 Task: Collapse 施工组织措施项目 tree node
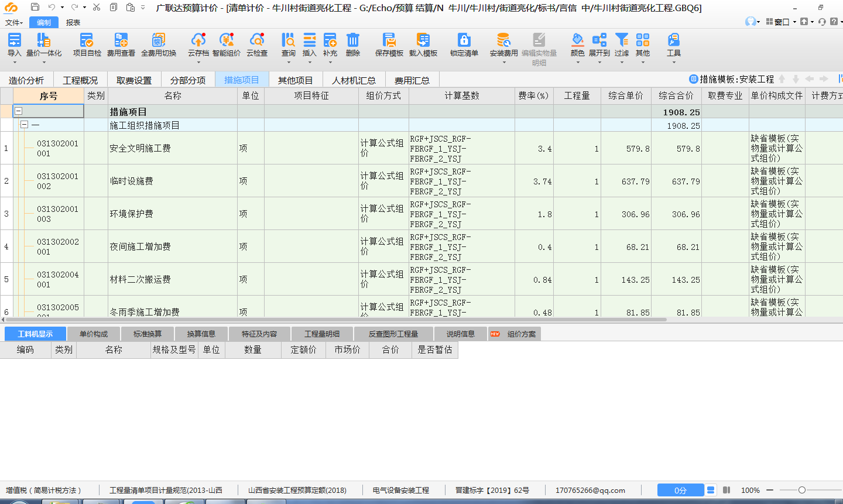pyautogui.click(x=24, y=125)
